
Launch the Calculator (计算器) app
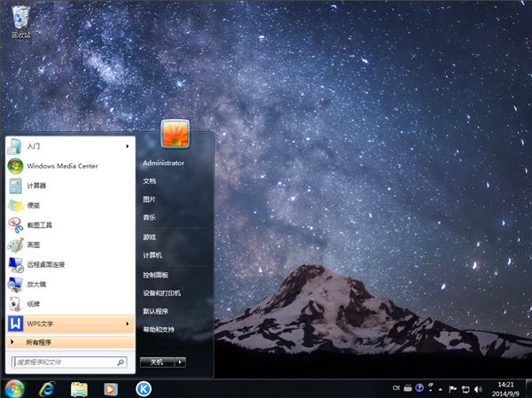[36, 185]
